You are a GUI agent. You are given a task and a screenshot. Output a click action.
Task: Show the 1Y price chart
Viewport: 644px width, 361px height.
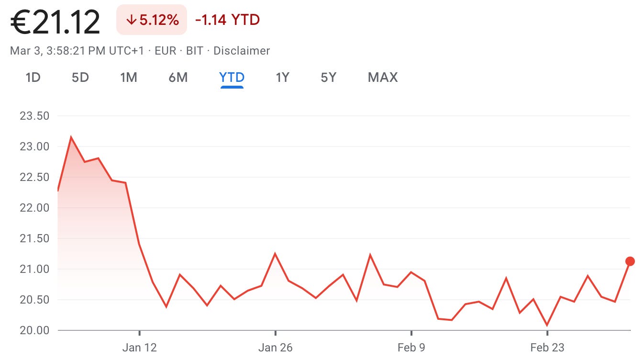(282, 77)
